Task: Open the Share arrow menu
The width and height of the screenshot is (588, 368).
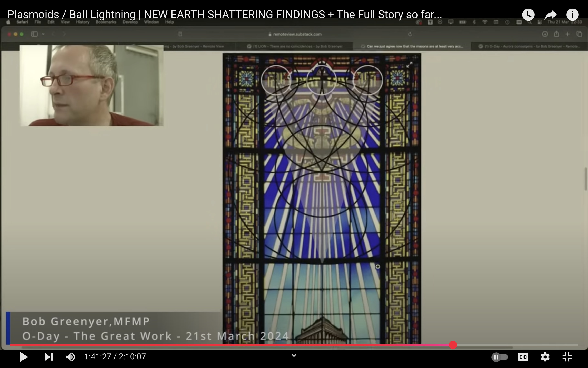Action: coord(550,15)
